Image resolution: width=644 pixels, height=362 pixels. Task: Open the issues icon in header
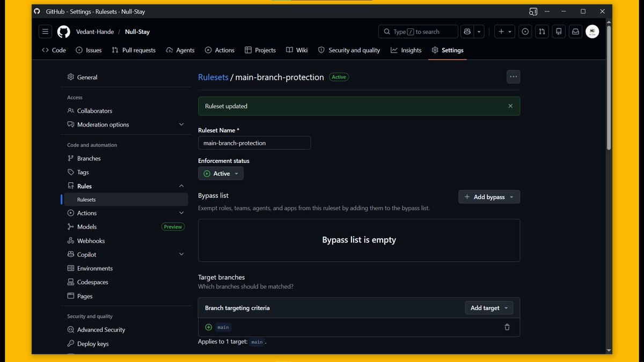(x=525, y=32)
